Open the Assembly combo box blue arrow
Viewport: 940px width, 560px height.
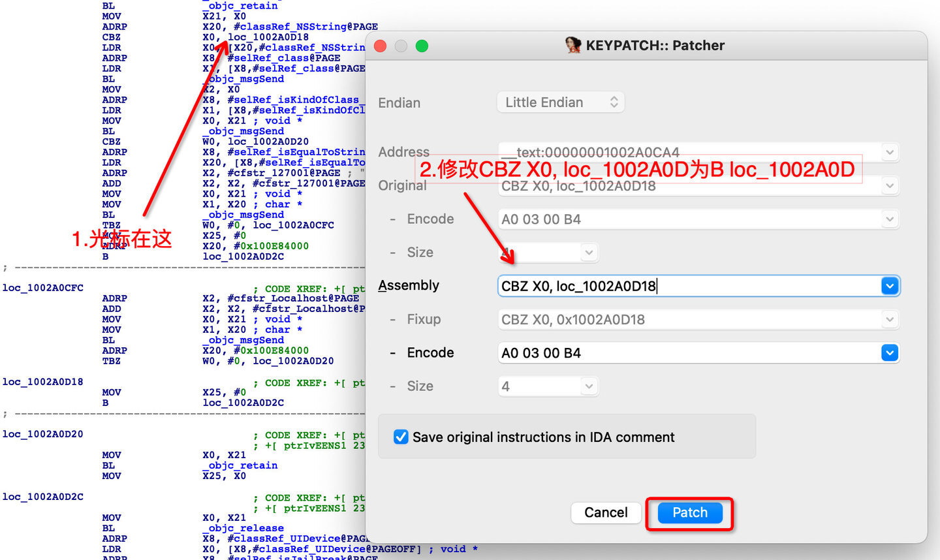890,286
